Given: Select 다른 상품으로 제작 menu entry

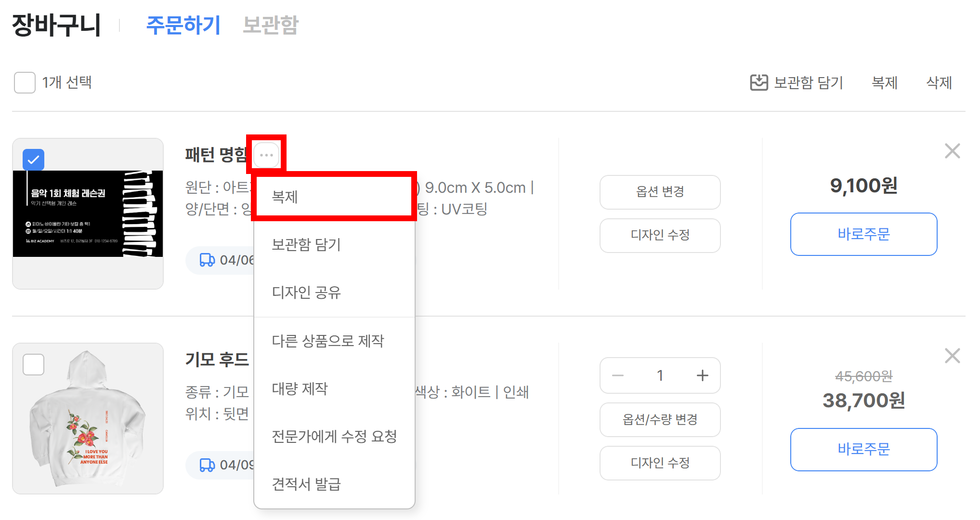Looking at the screenshot, I should pos(328,341).
